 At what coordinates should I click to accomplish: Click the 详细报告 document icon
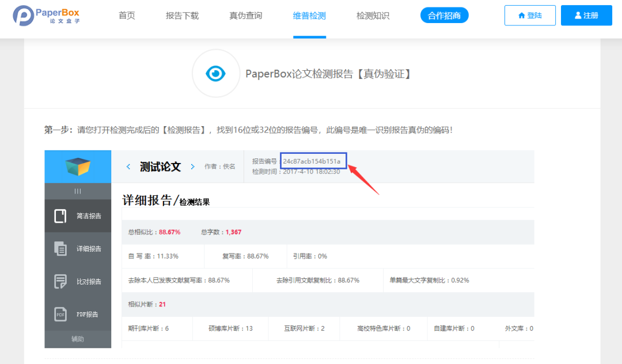click(60, 249)
